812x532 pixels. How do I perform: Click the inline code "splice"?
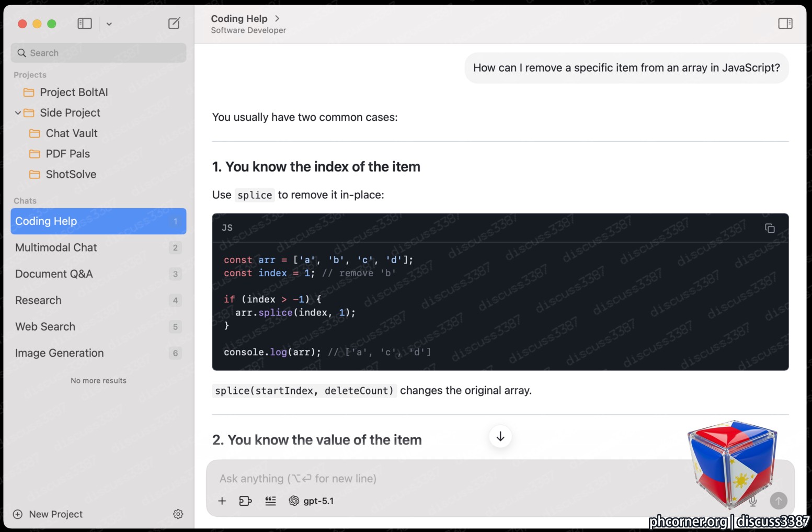[255, 195]
